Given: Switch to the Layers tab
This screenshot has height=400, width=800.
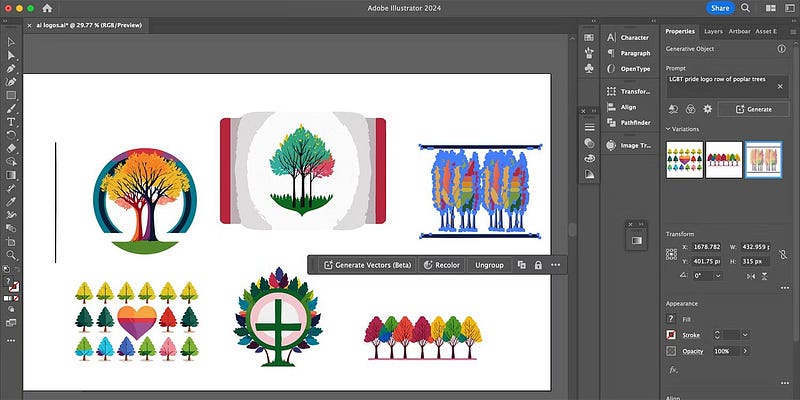Looking at the screenshot, I should [713, 31].
